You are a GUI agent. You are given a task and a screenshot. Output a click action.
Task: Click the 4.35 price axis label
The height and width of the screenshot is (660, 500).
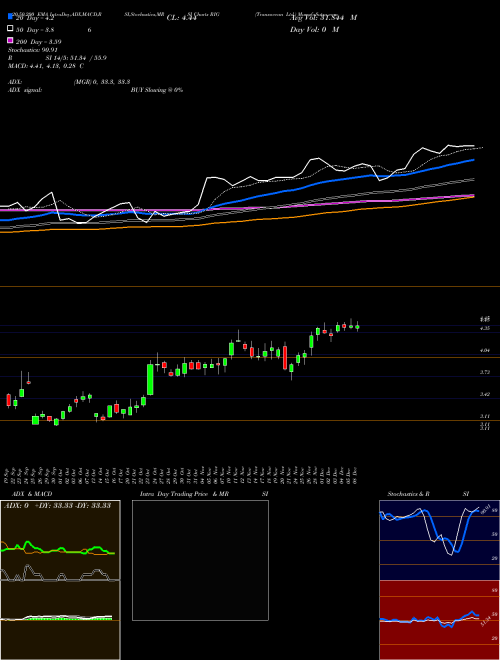click(x=485, y=328)
